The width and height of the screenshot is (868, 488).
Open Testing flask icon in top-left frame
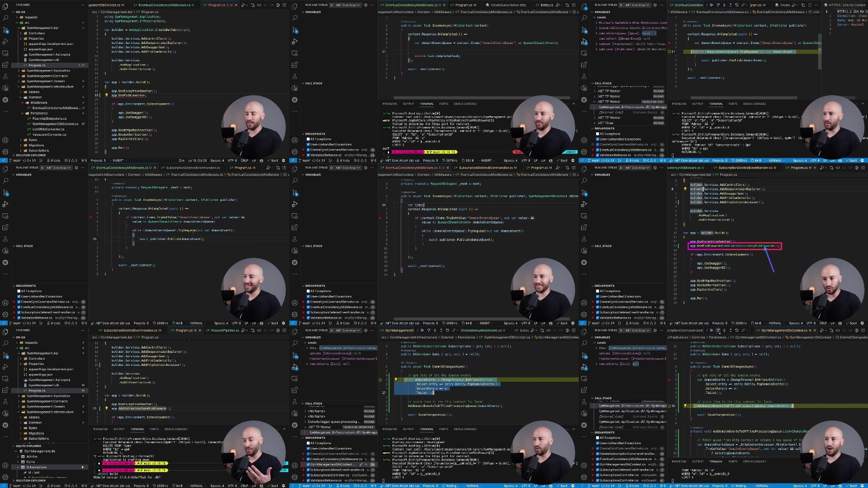coord(5,76)
